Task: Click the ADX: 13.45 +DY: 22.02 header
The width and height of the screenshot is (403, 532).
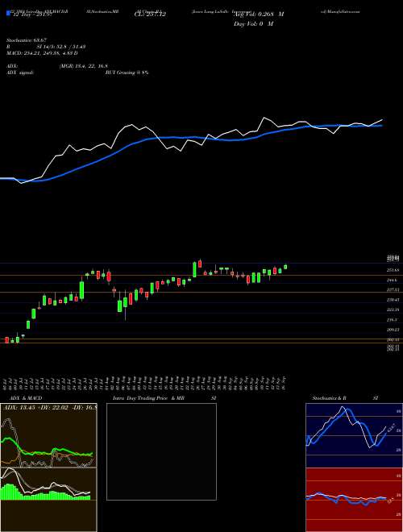Action: (49, 407)
